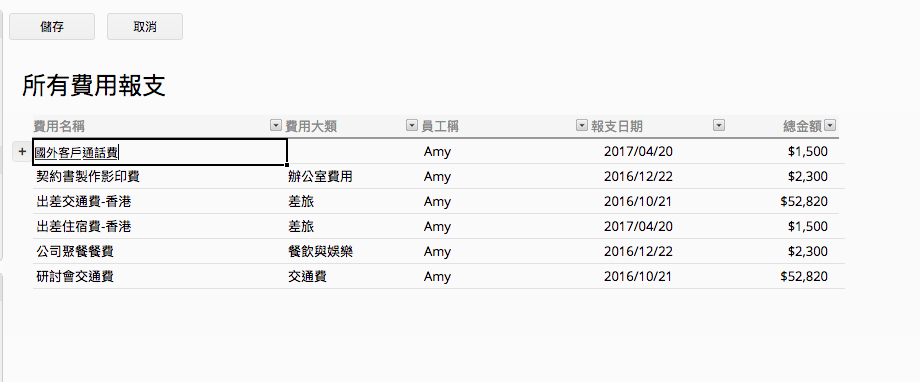
Task: Click the 2016/12/22 date in 契約書 row
Action: (x=638, y=177)
